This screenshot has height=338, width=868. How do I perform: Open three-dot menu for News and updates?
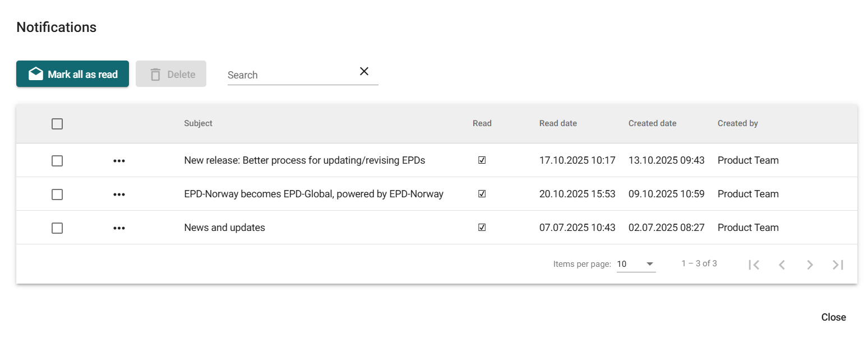point(119,228)
